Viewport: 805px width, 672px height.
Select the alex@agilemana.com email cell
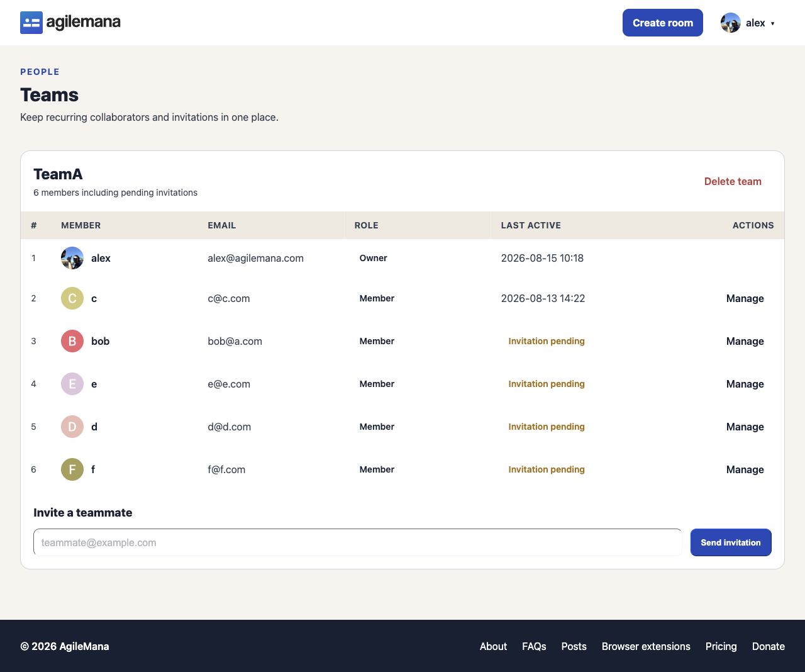pos(255,258)
